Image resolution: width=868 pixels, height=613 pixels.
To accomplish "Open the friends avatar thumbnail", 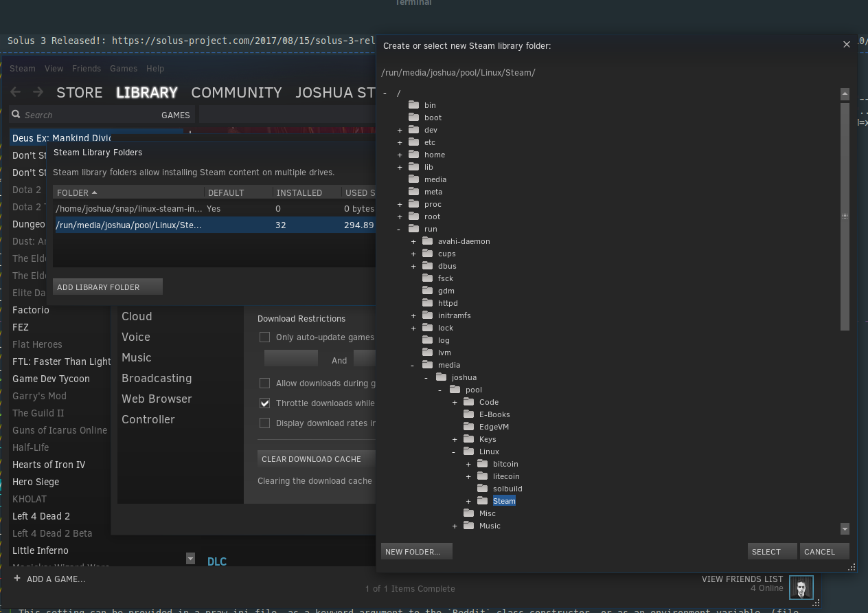I will [x=801, y=588].
